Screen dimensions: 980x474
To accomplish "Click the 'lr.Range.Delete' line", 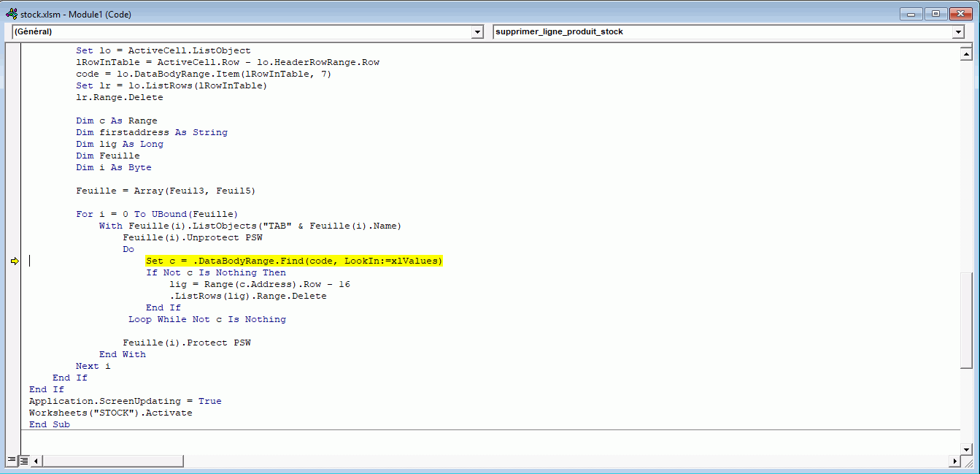I will click(x=120, y=97).
